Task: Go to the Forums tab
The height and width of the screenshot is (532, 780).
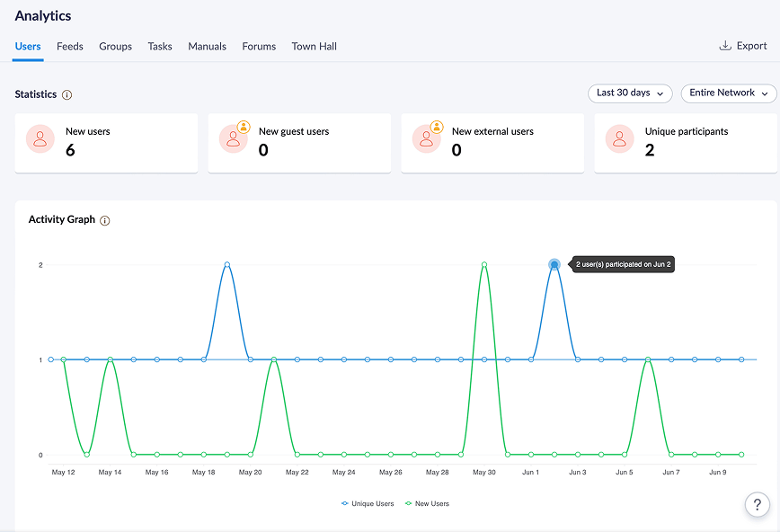Action: coord(259,47)
